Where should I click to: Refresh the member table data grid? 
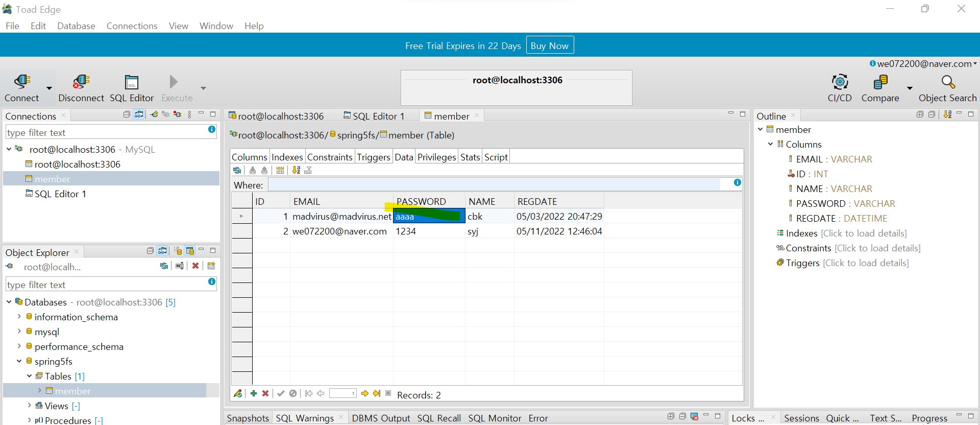tap(237, 170)
